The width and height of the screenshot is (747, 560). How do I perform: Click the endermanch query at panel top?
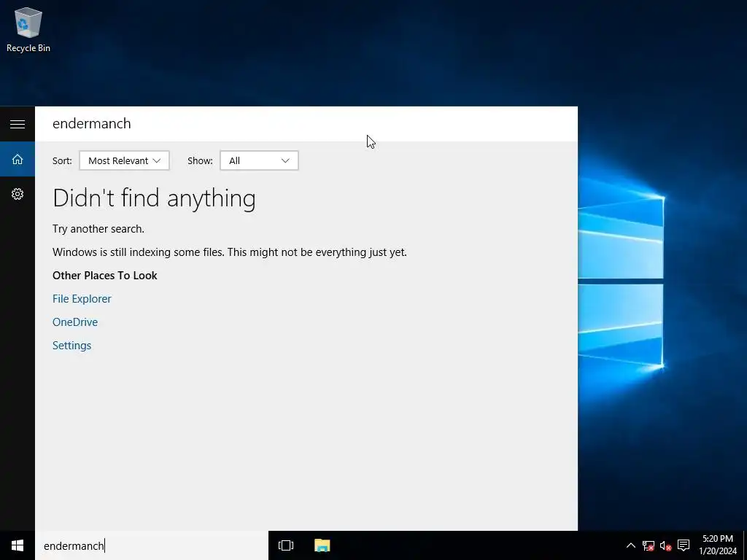point(91,123)
